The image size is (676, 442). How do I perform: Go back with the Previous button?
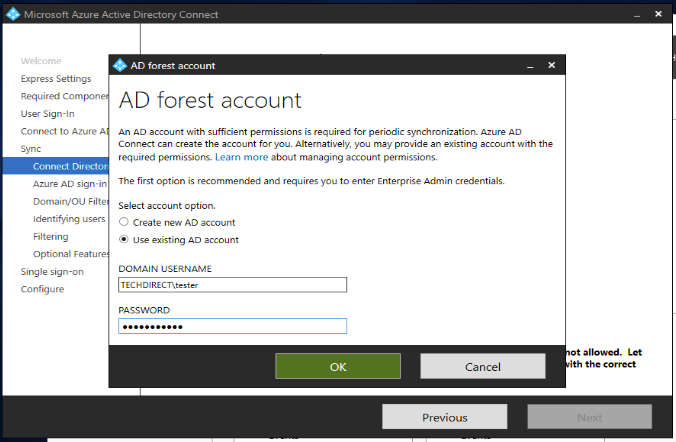(x=444, y=417)
